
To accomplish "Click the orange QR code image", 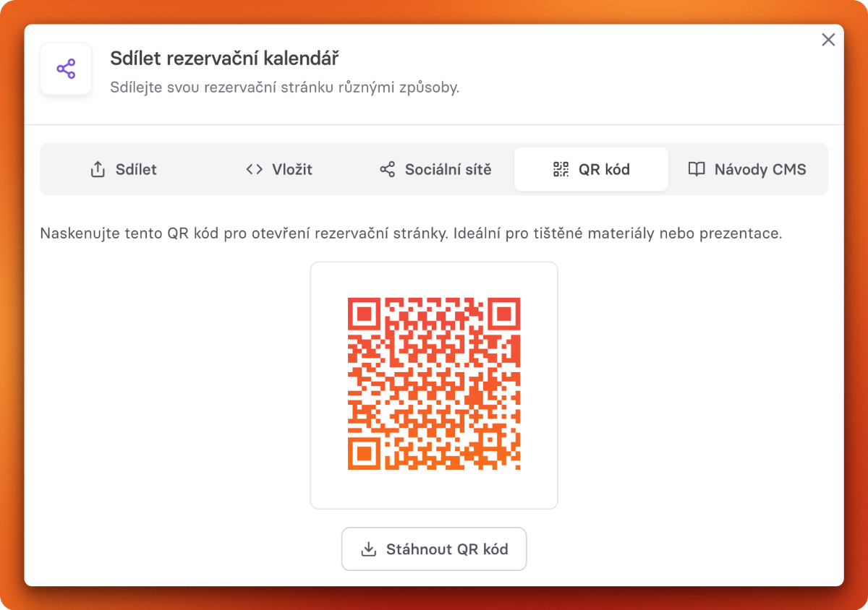I will [434, 384].
